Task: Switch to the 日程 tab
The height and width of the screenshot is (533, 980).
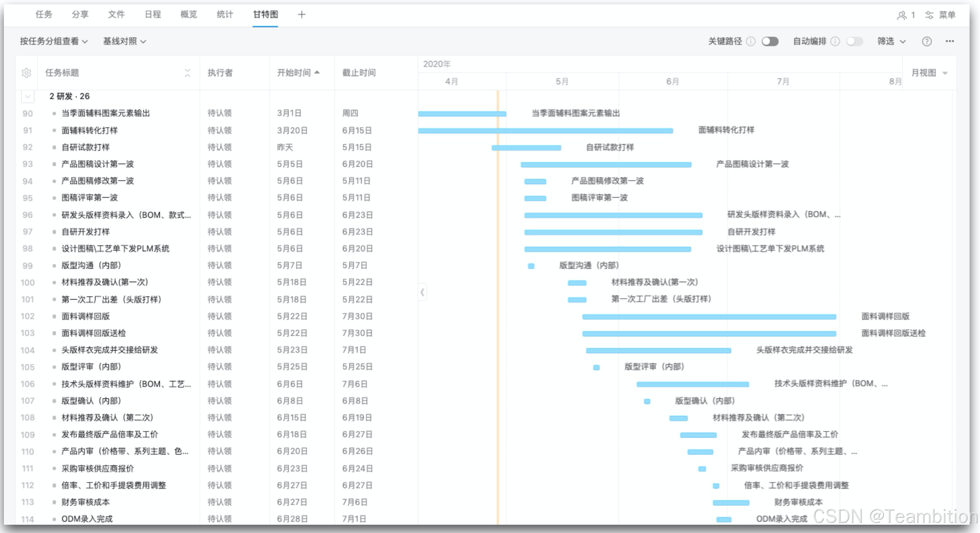Action: 152,15
